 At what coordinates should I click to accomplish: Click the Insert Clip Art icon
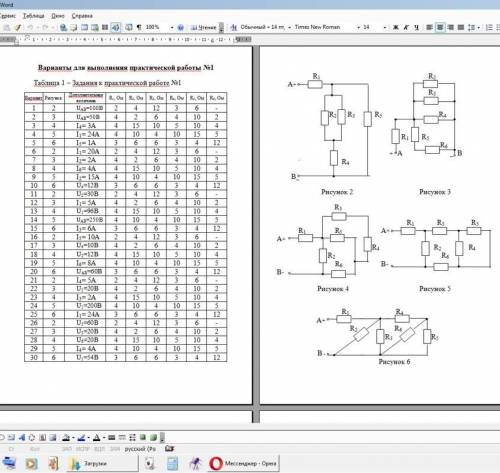pyautogui.click(x=43, y=437)
